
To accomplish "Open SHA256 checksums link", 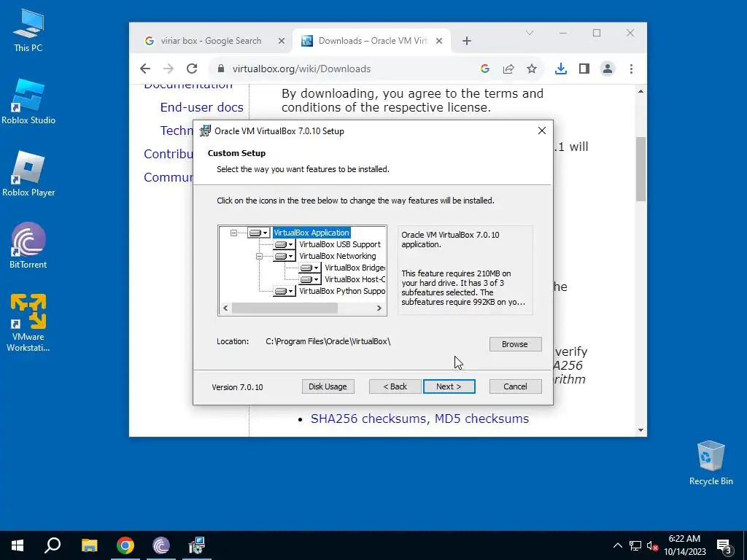I will (368, 419).
